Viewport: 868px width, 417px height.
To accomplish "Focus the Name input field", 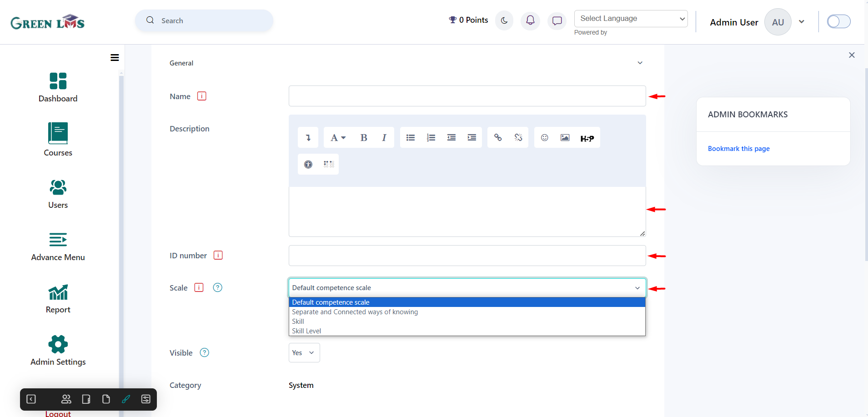I will coord(467,96).
